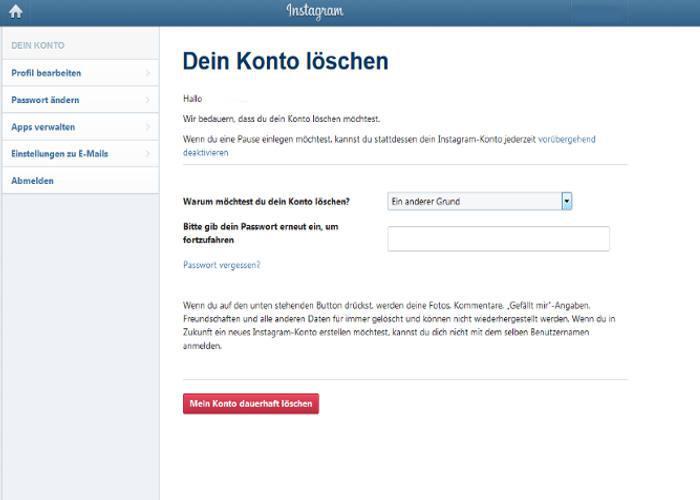Viewport: 700px width, 500px height.
Task: Click label 'Bitte gib dein Passwort erneut ein'
Action: (x=261, y=233)
